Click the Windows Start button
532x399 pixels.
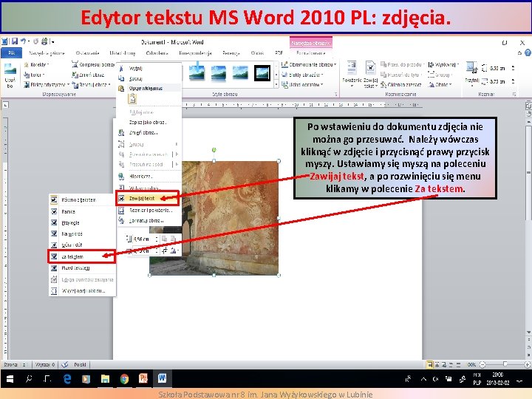click(10, 378)
